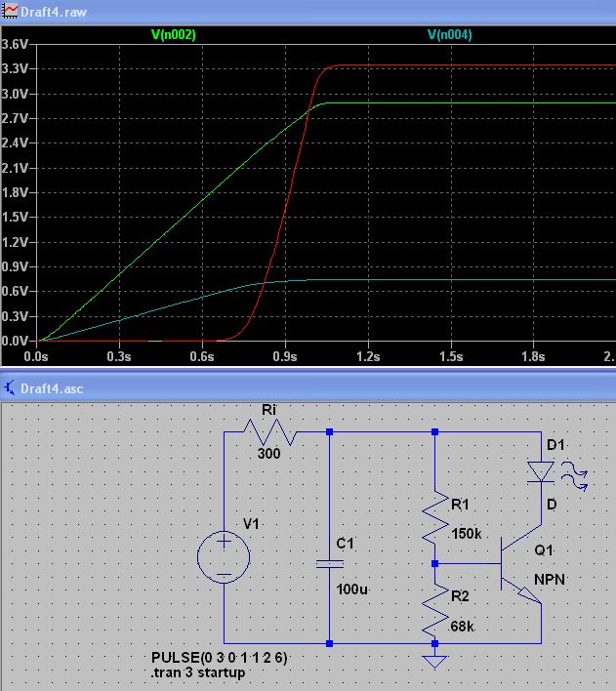The height and width of the screenshot is (691, 616).
Task: Click the V(n002) trace label
Action: [x=174, y=34]
